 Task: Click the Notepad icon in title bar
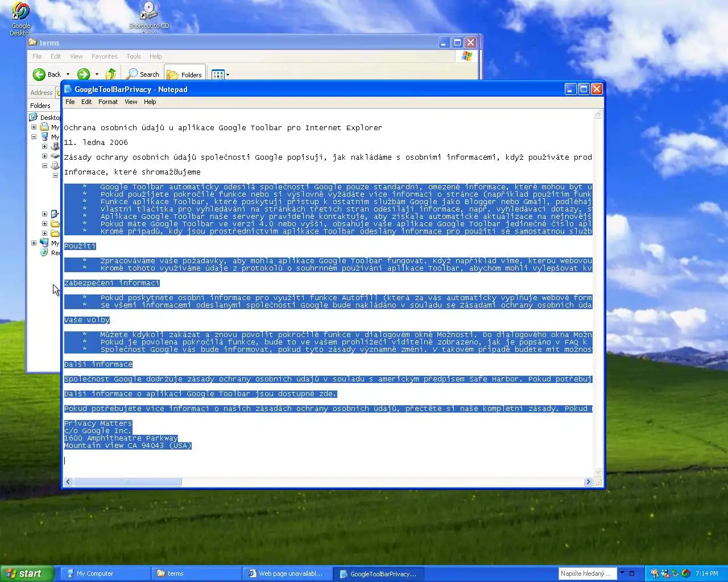point(68,89)
